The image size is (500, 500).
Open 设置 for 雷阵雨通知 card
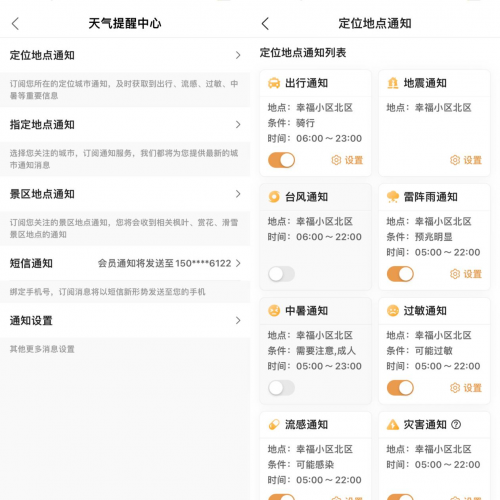click(x=466, y=274)
